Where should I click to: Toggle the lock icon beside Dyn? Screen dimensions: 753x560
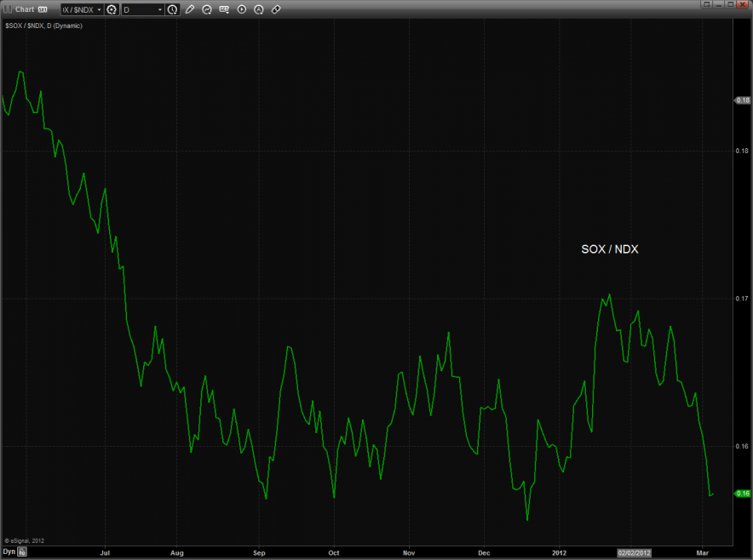[23, 551]
